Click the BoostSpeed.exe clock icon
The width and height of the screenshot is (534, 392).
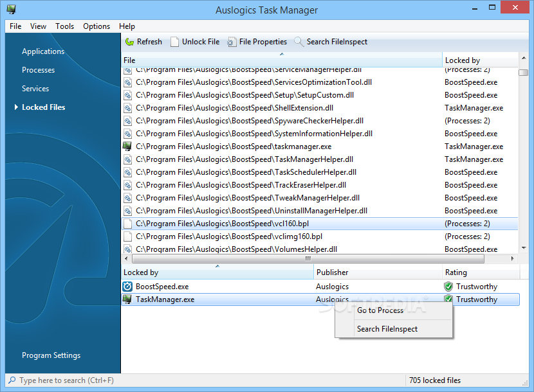(x=127, y=287)
